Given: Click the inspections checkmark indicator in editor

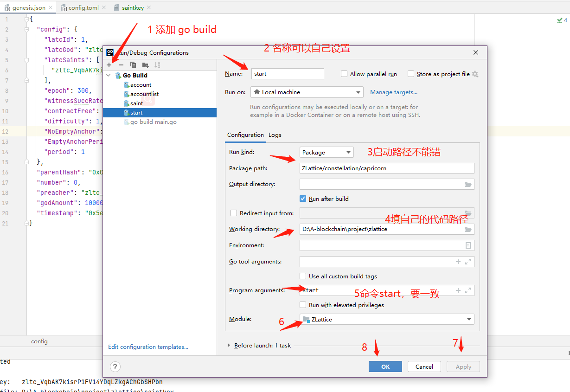Looking at the screenshot, I should pyautogui.click(x=562, y=20).
